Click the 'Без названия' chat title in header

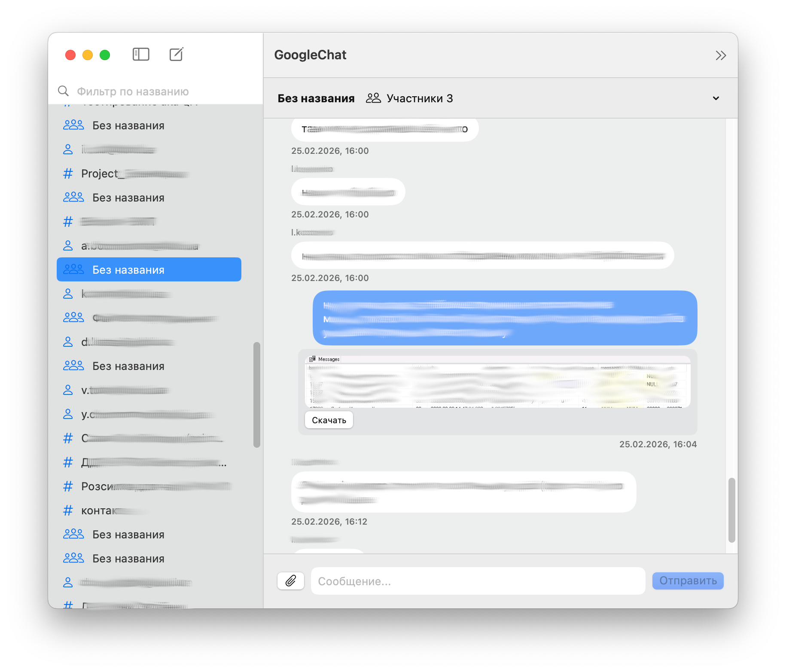pyautogui.click(x=316, y=98)
